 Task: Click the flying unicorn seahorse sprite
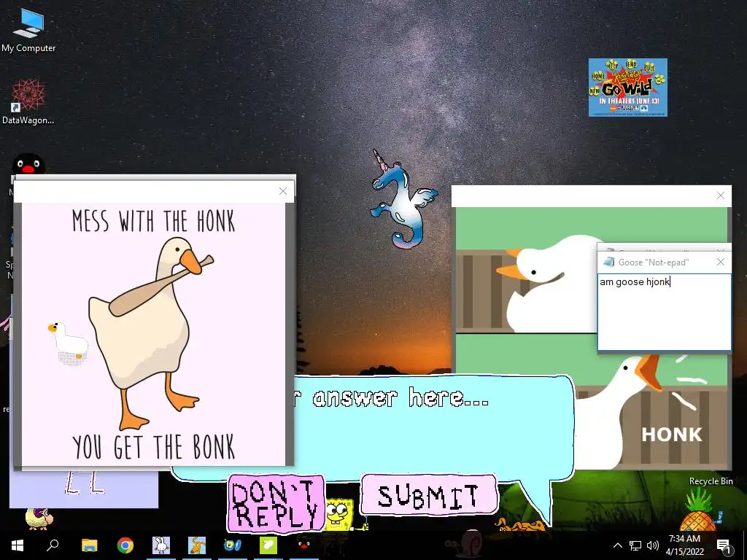coord(403,200)
